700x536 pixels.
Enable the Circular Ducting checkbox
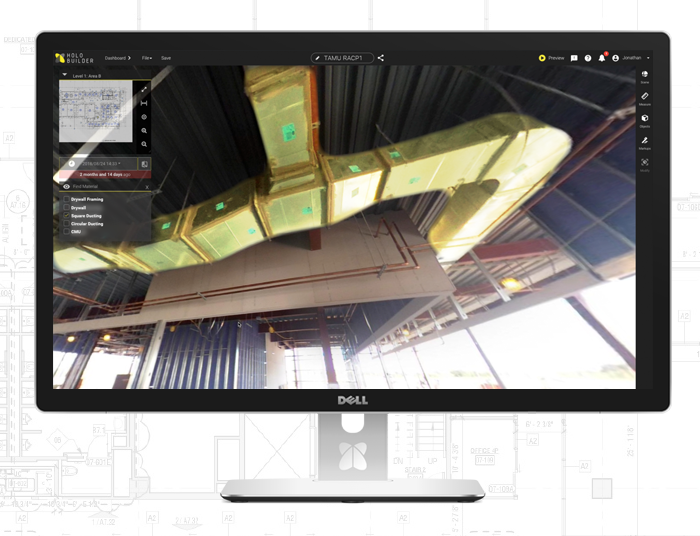point(67,224)
